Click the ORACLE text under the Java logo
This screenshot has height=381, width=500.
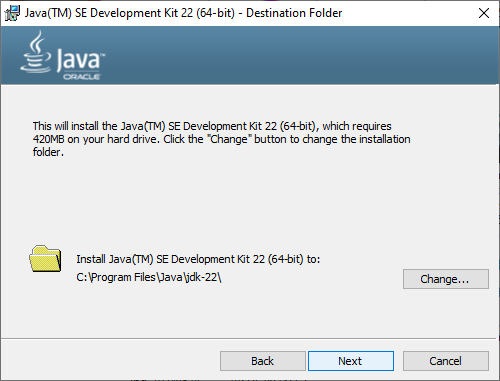point(82,77)
